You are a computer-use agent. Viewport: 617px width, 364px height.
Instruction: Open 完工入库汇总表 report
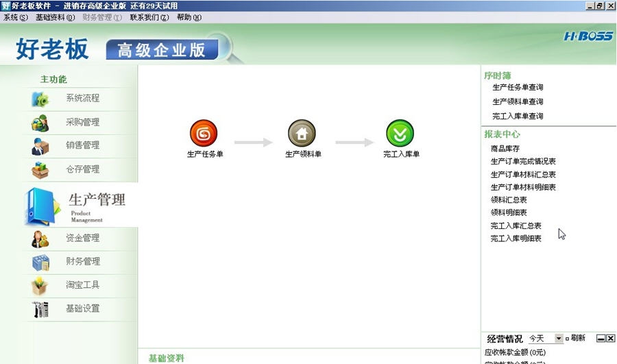click(x=516, y=226)
